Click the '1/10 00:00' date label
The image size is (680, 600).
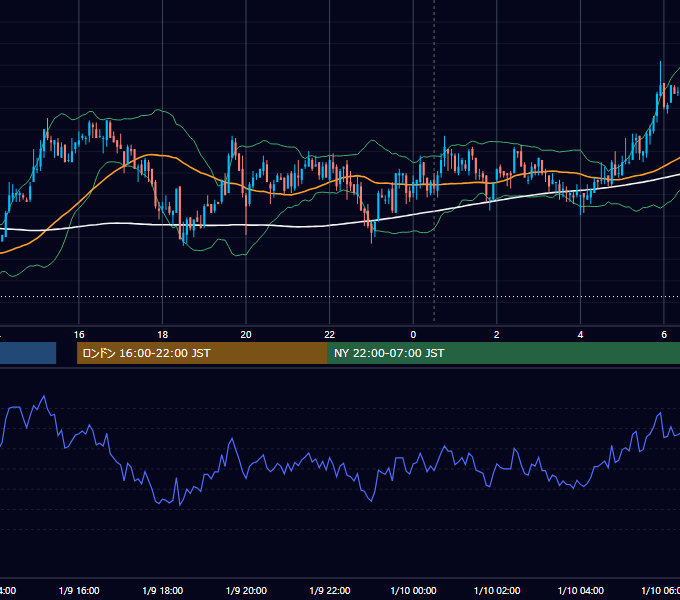click(413, 590)
